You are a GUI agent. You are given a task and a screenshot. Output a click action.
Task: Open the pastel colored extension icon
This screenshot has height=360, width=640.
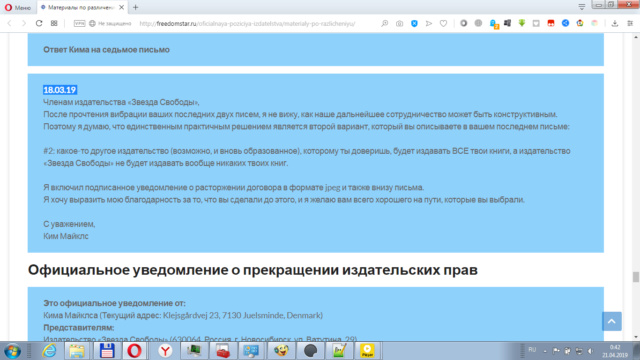[594, 24]
